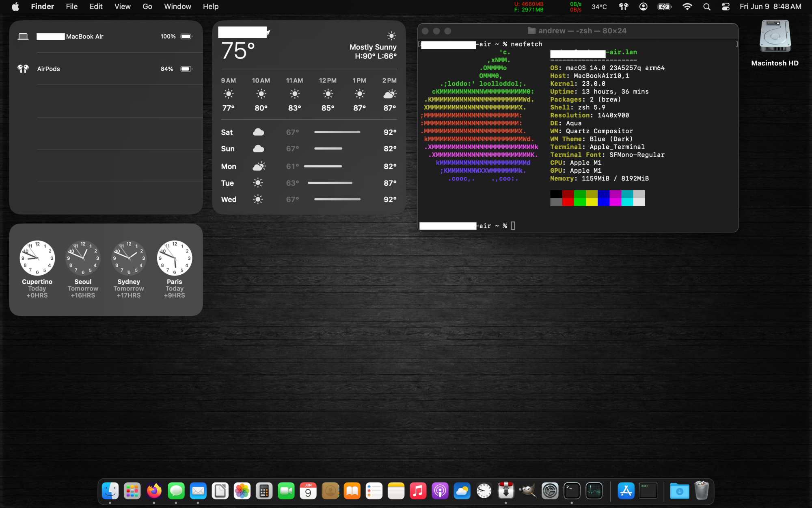This screenshot has height=508, width=812.
Task: Open Firefox from the dock
Action: pos(154,491)
